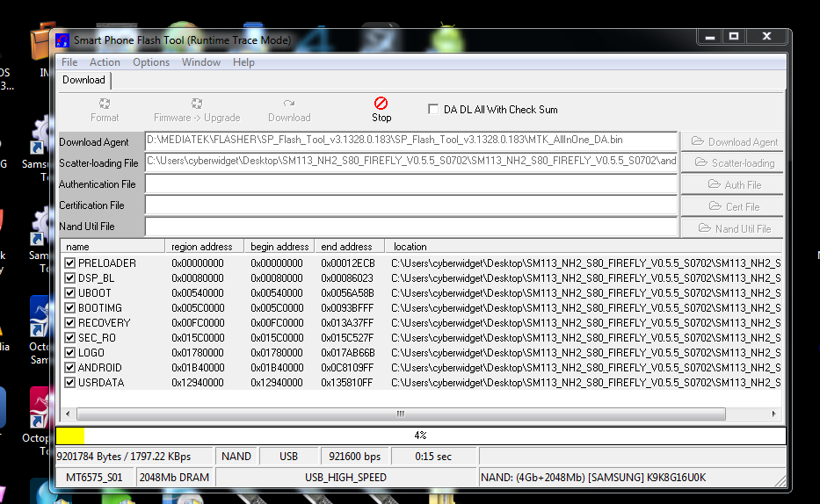Click the Authentication File input field
This screenshot has height=504, width=820.
(x=411, y=184)
